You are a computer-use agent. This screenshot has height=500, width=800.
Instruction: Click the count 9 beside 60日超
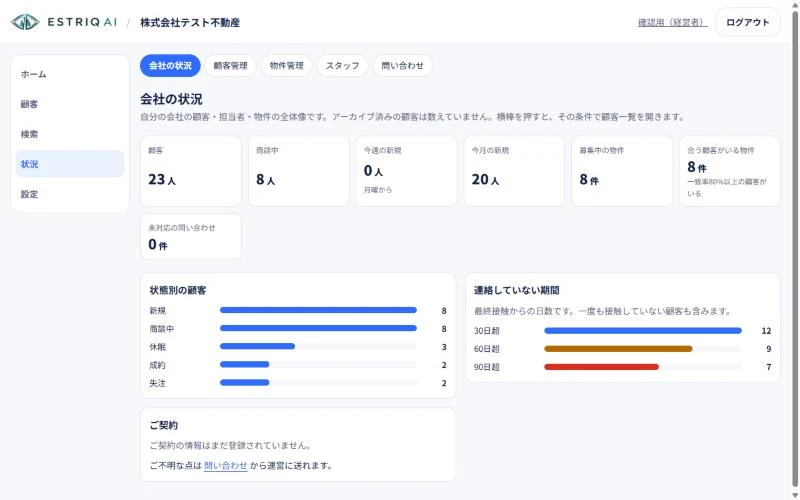pos(768,349)
